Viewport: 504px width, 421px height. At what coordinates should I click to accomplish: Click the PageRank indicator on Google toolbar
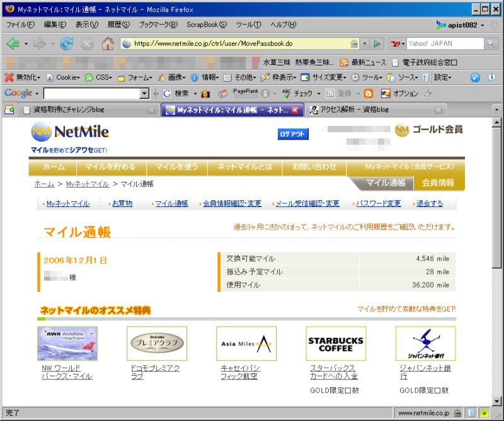tap(246, 93)
